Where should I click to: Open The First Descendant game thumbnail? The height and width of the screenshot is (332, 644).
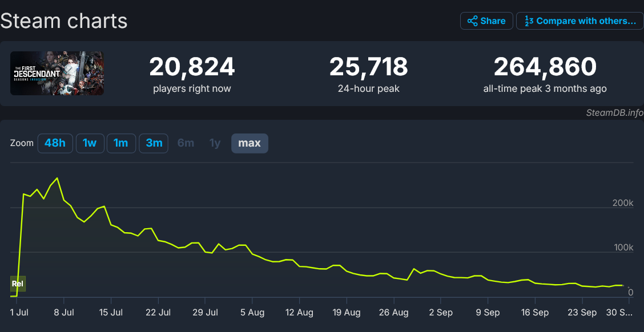(57, 74)
